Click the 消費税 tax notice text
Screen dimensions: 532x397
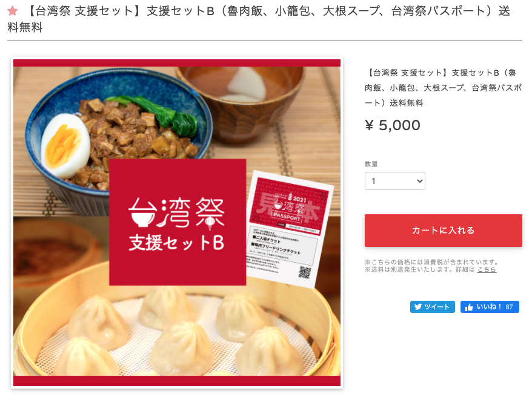pos(431,262)
